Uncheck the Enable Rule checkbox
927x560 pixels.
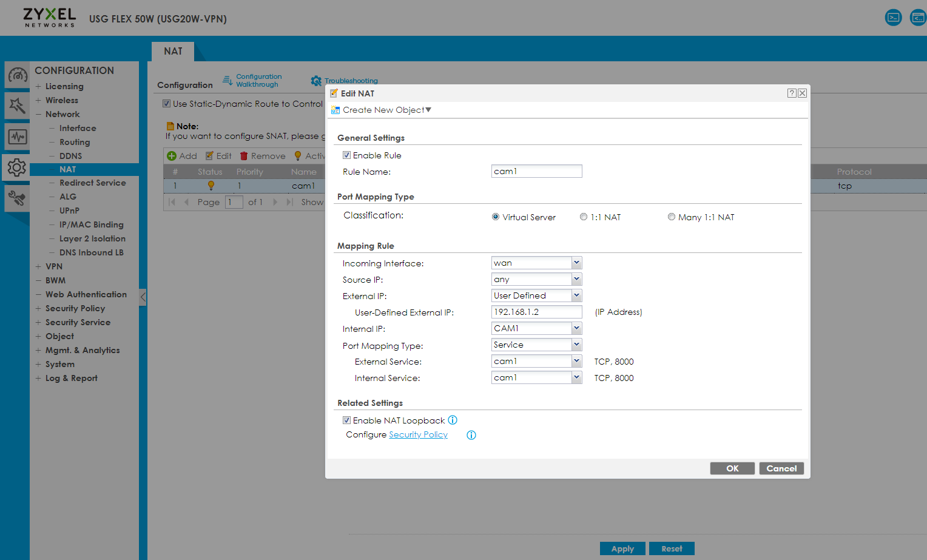tap(346, 155)
